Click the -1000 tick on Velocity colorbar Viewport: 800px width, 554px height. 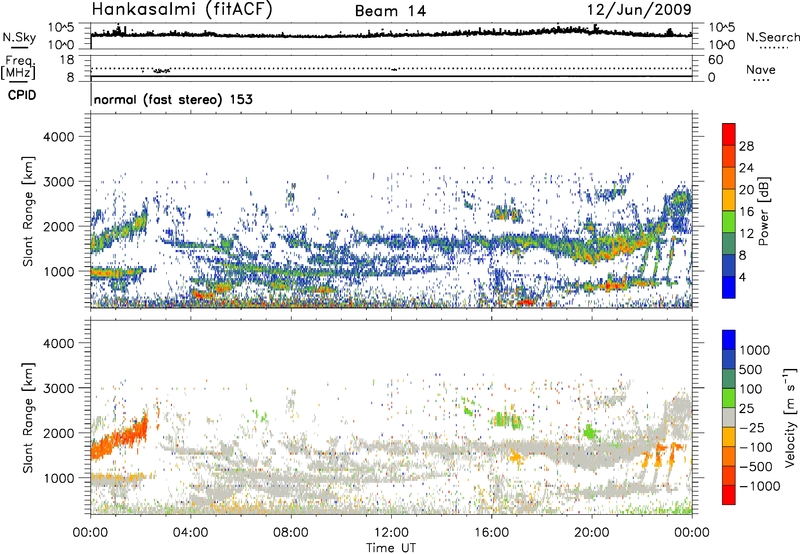[x=759, y=486]
